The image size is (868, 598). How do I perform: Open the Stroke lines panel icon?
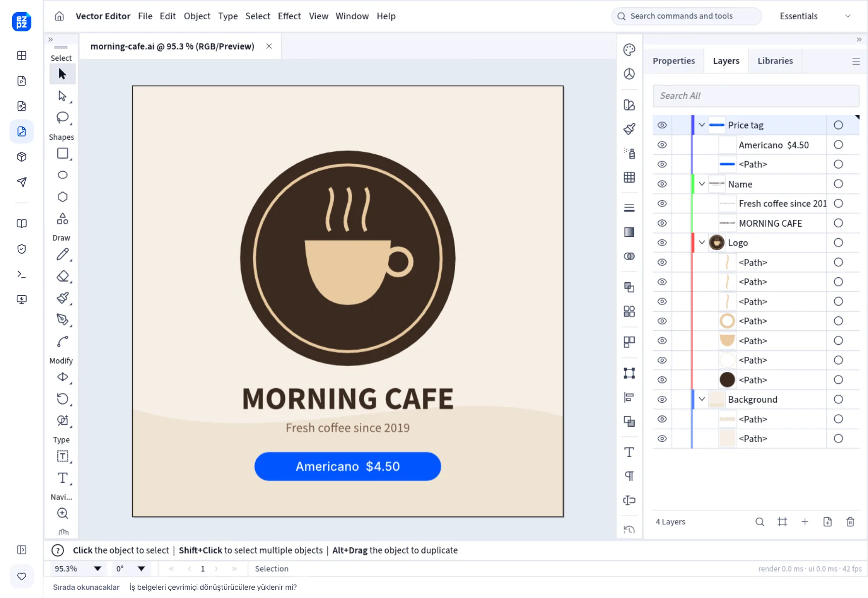(x=629, y=208)
